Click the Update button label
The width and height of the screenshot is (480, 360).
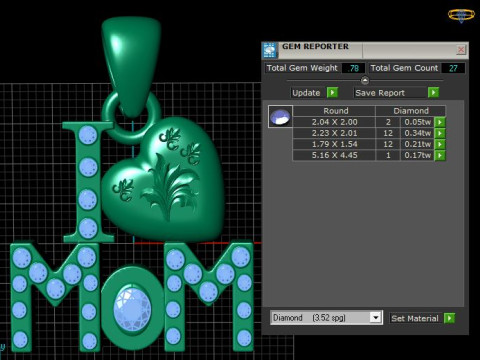tap(306, 93)
